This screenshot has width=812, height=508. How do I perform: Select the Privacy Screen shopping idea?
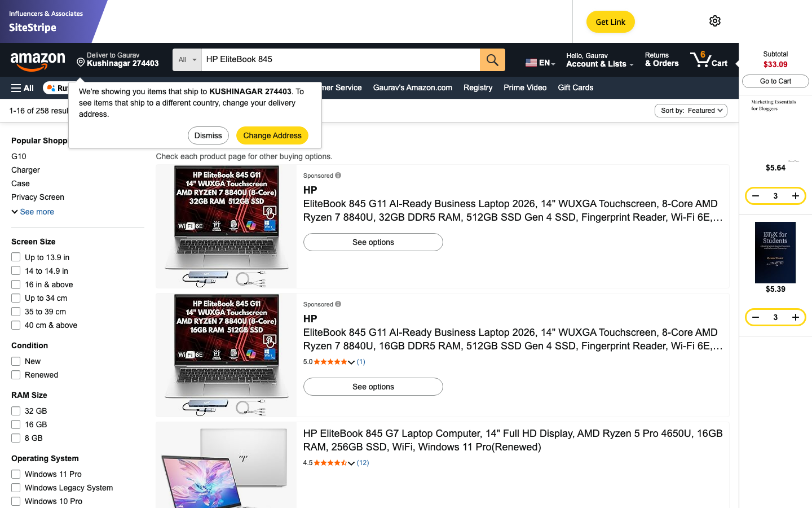click(x=38, y=197)
